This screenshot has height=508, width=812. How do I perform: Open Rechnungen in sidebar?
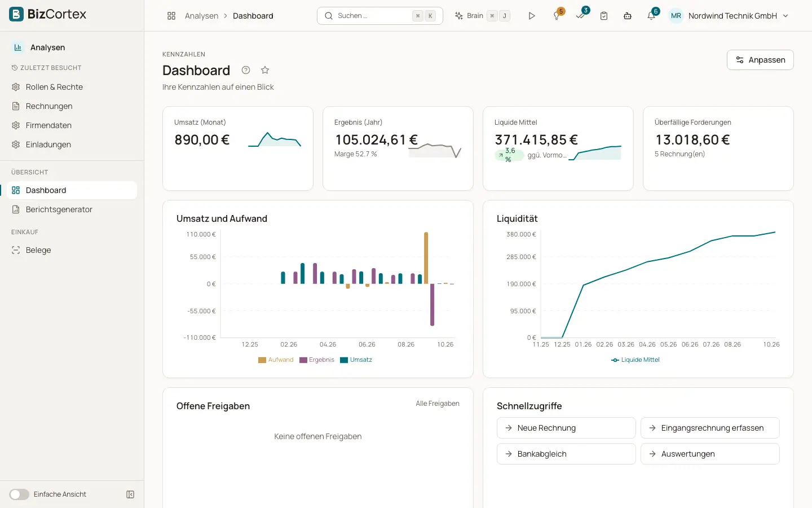[x=72, y=106]
